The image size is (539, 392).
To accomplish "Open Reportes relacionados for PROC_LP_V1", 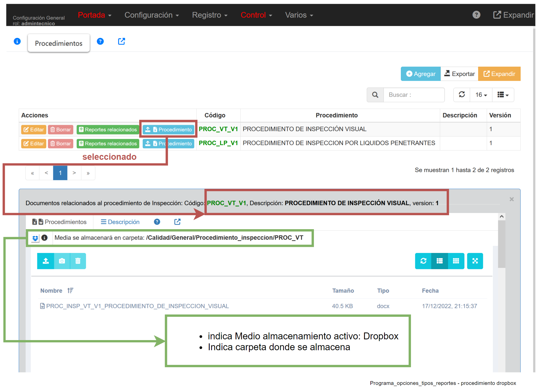I will pyautogui.click(x=108, y=144).
